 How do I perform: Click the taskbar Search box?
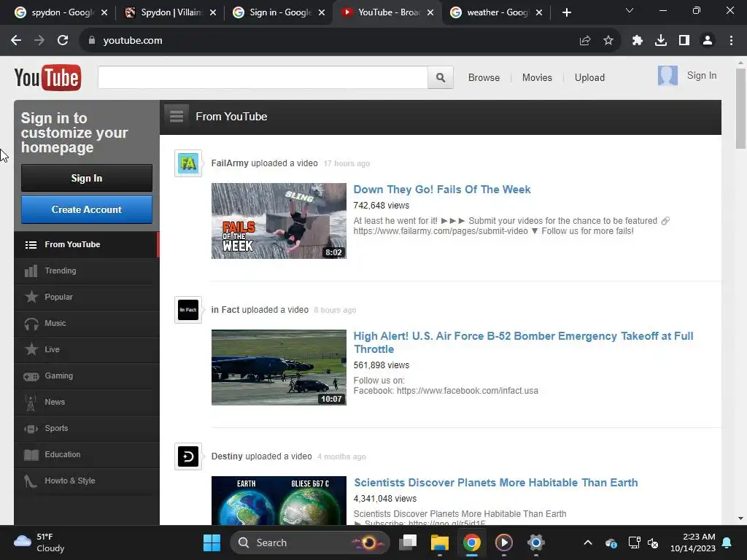tap(310, 542)
